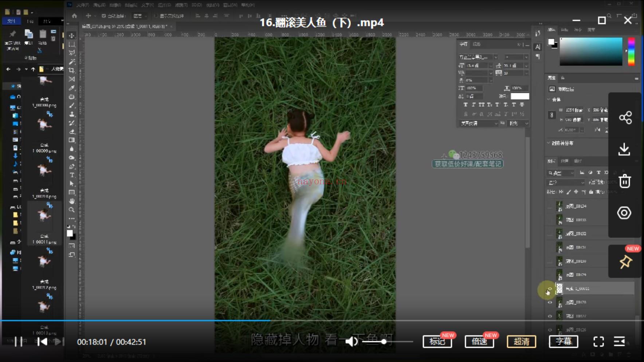
Task: Click the share icon in video player
Action: coord(625,118)
